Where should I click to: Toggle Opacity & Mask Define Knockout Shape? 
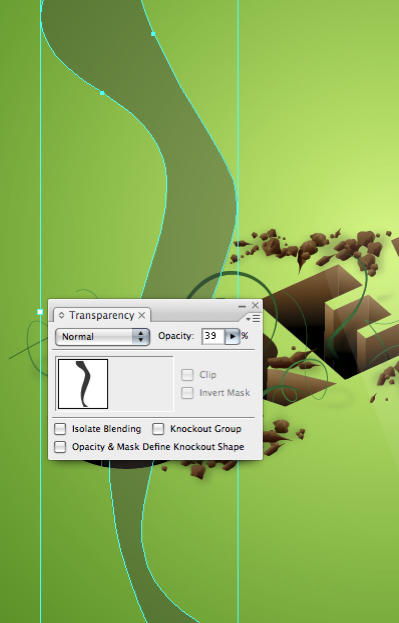point(60,447)
